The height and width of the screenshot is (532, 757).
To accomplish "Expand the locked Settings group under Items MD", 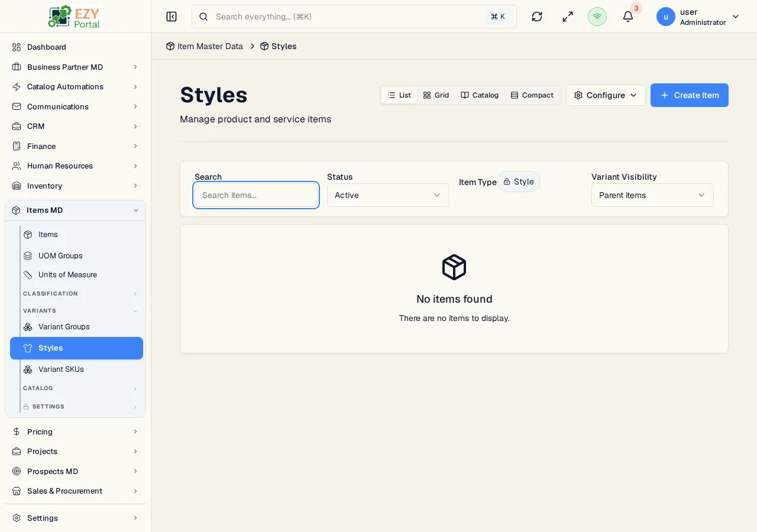I will [80, 407].
